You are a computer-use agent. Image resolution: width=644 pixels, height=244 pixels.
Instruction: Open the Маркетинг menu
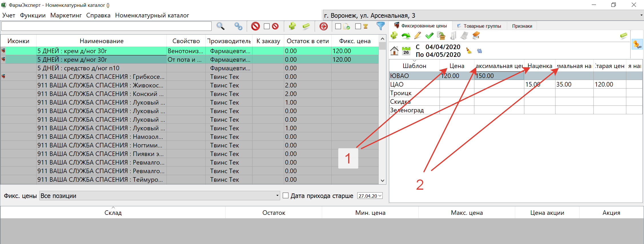66,15
